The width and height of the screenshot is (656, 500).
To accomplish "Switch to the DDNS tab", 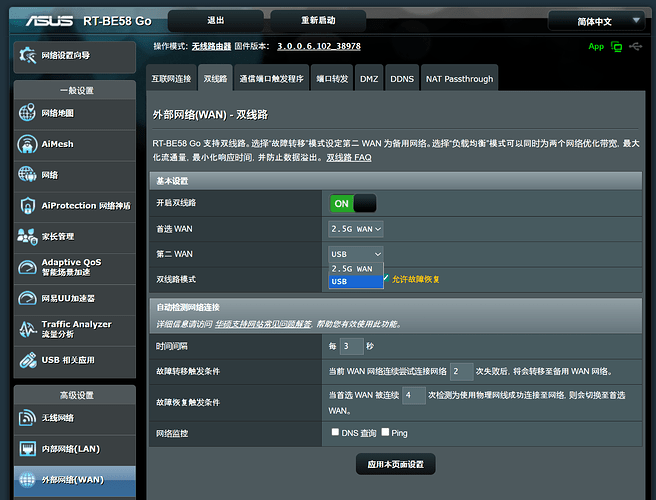I will [402, 79].
